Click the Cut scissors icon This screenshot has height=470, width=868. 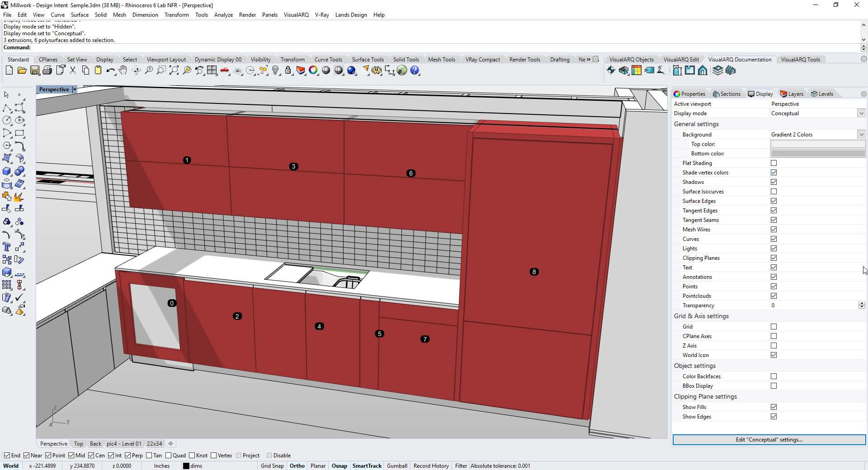[72, 70]
